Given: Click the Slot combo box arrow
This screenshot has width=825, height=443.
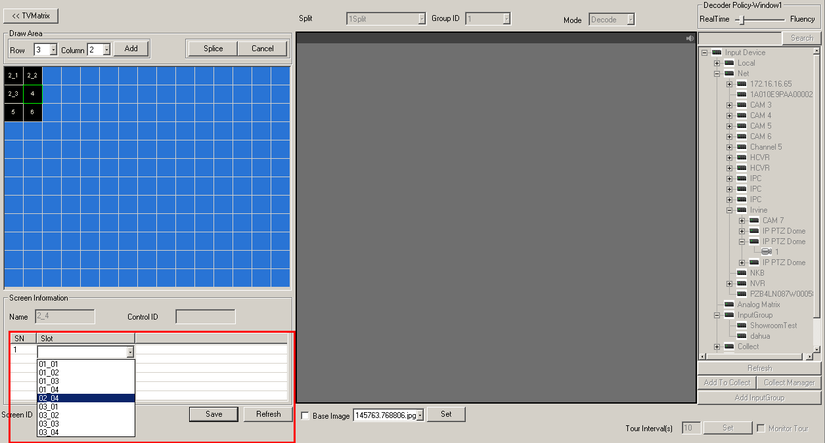Looking at the screenshot, I should tap(130, 352).
